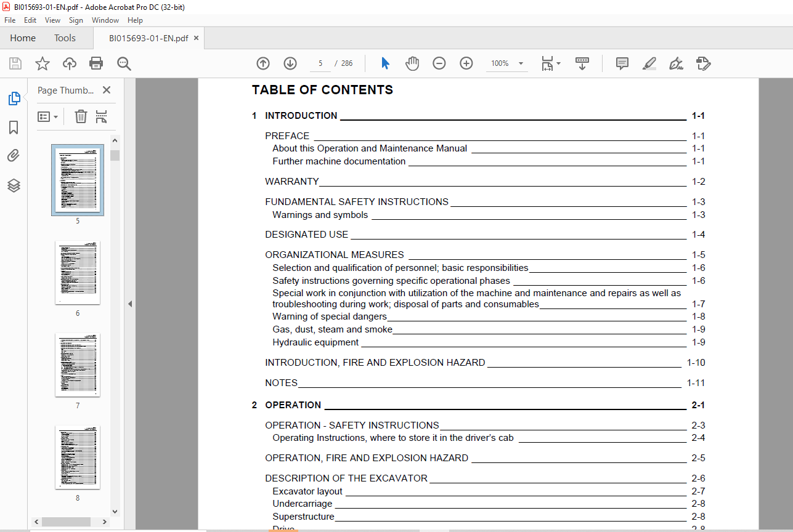
Task: Go to previous page arrow
Action: pos(263,63)
